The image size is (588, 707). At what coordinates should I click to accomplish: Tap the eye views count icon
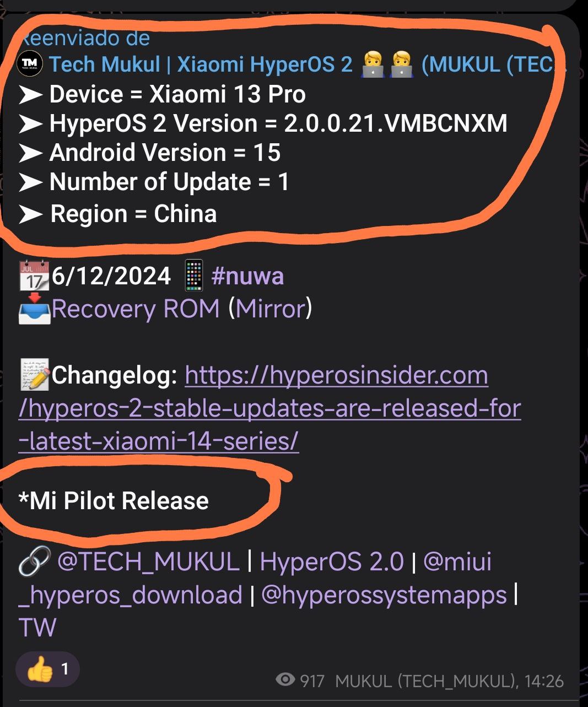click(x=285, y=680)
